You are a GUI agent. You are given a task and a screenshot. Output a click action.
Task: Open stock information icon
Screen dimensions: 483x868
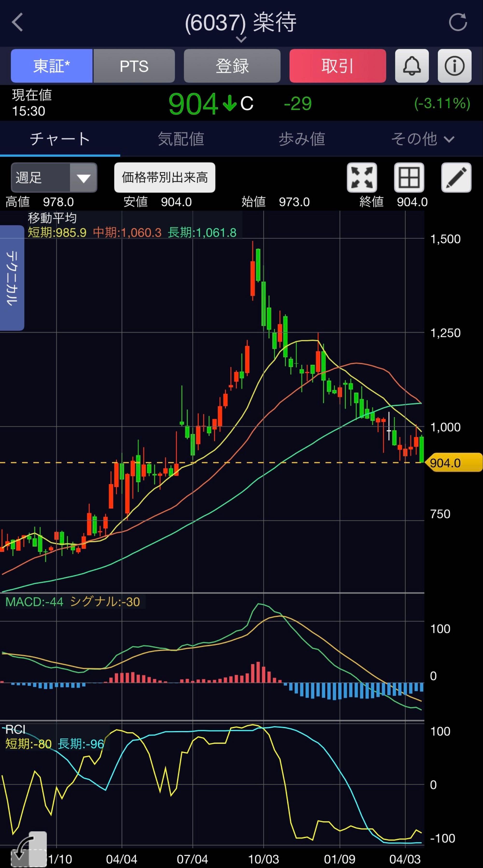(x=454, y=66)
